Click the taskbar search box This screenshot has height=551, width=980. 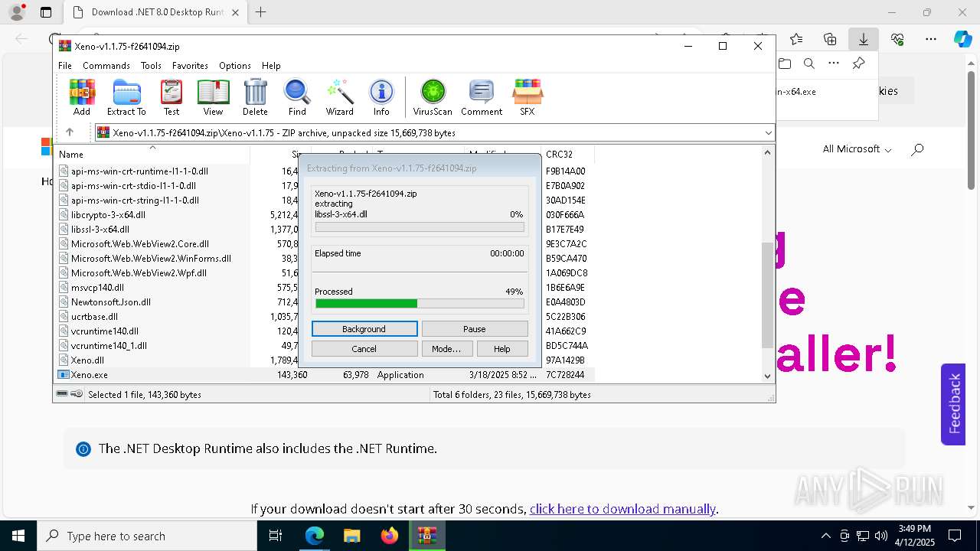(147, 536)
